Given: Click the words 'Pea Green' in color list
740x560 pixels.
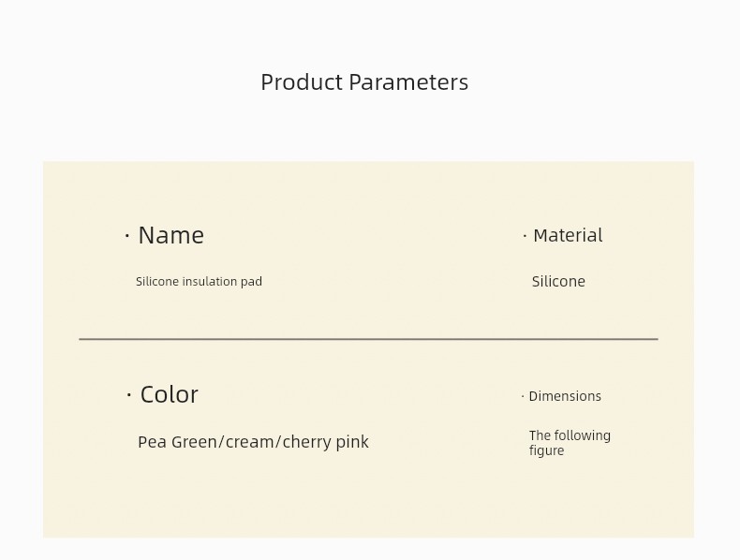Looking at the screenshot, I should tap(177, 442).
